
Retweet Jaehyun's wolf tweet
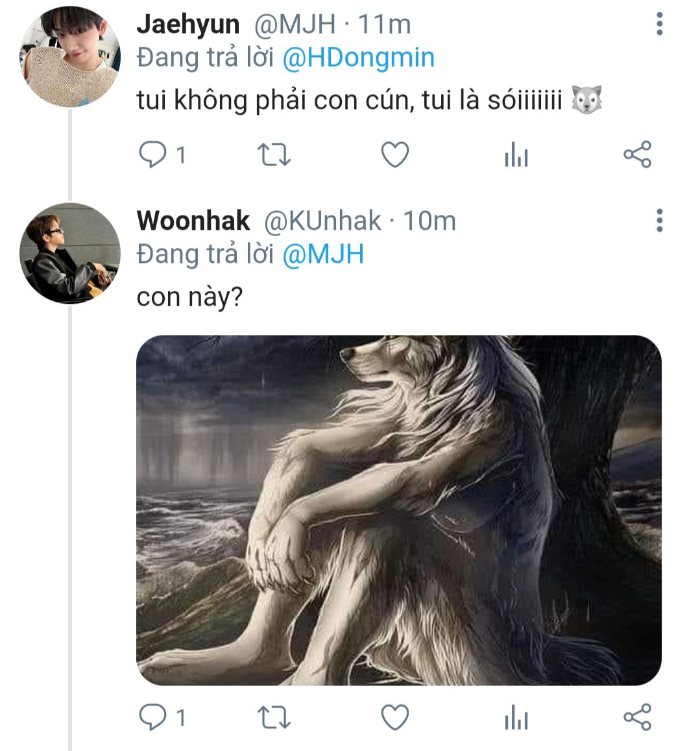tap(274, 155)
